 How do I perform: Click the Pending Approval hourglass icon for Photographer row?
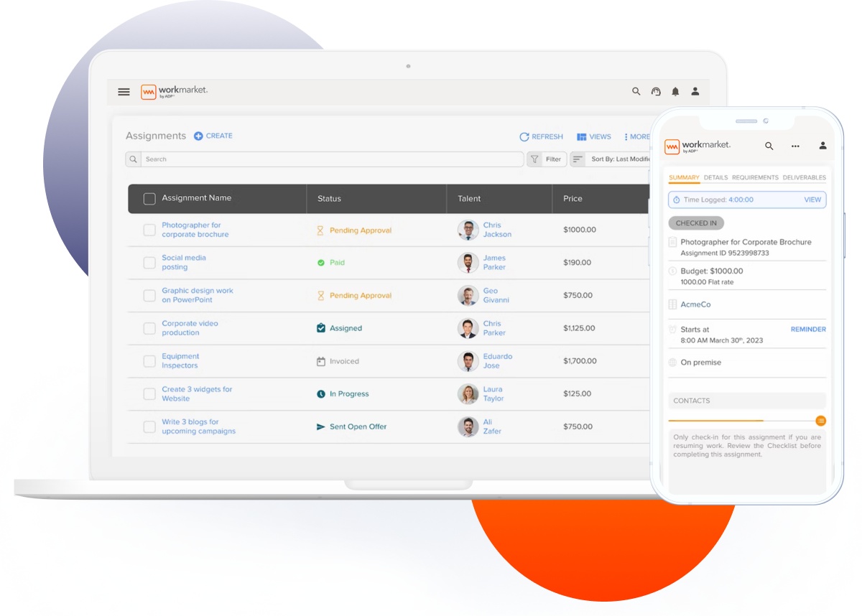point(320,230)
